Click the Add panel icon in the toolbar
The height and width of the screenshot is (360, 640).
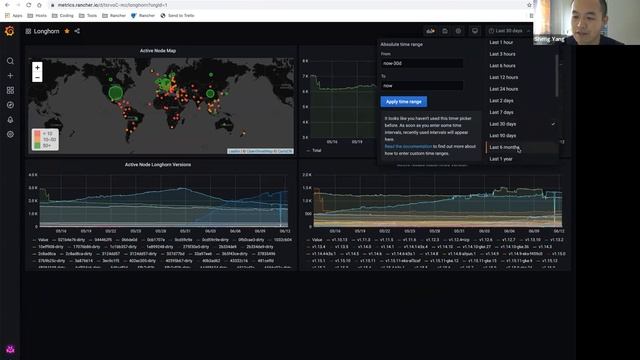430,31
